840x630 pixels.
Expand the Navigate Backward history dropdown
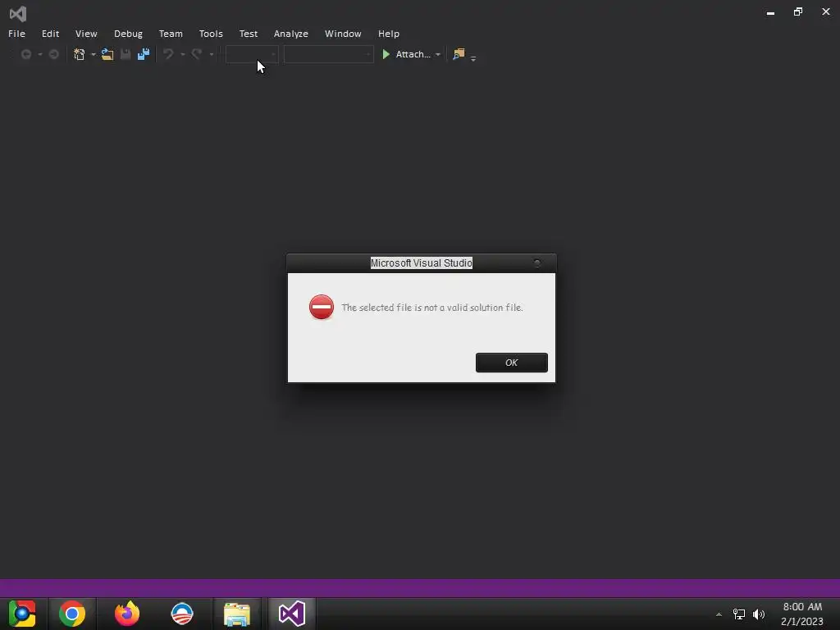pos(39,55)
